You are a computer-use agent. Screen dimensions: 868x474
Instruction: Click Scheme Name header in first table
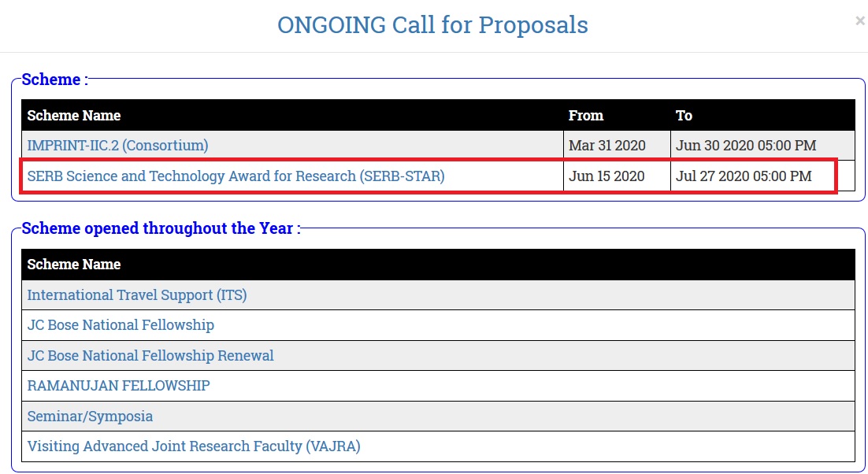(292, 115)
